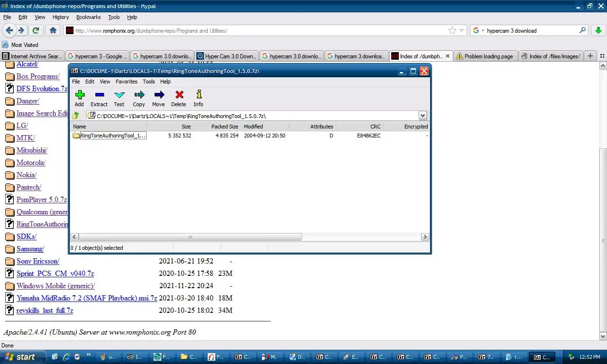Open the Mitsubishi/ directory link
This screenshot has height=364, width=607.
pyautogui.click(x=32, y=150)
